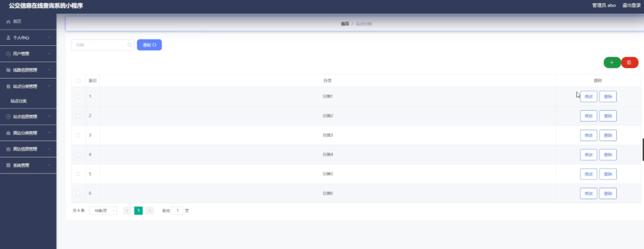Open the 10条/页 page size dropdown

coord(103,211)
